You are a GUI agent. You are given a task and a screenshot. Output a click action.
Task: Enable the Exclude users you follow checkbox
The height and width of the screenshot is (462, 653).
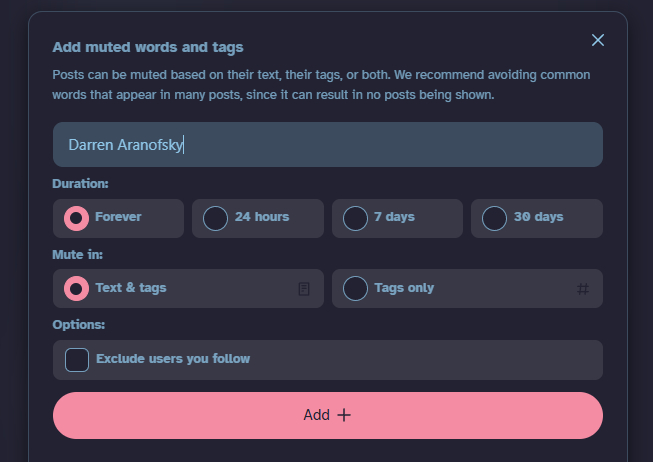coord(77,360)
